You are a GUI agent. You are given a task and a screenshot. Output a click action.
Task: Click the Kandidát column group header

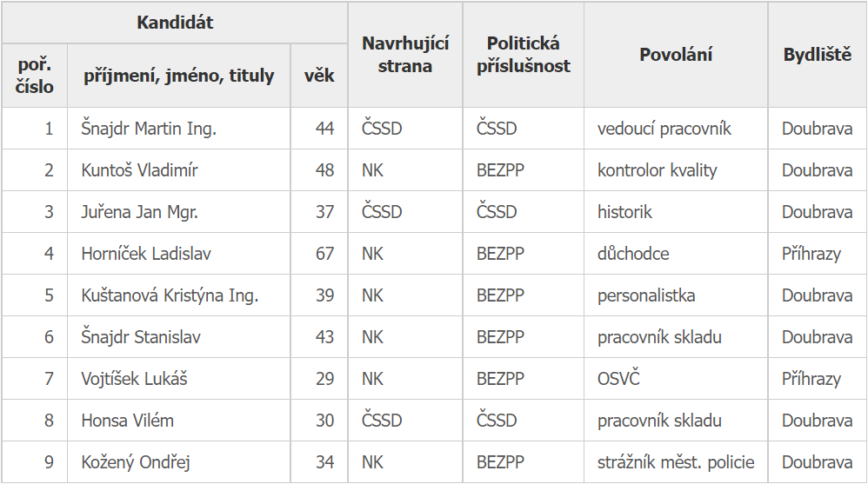[175, 23]
